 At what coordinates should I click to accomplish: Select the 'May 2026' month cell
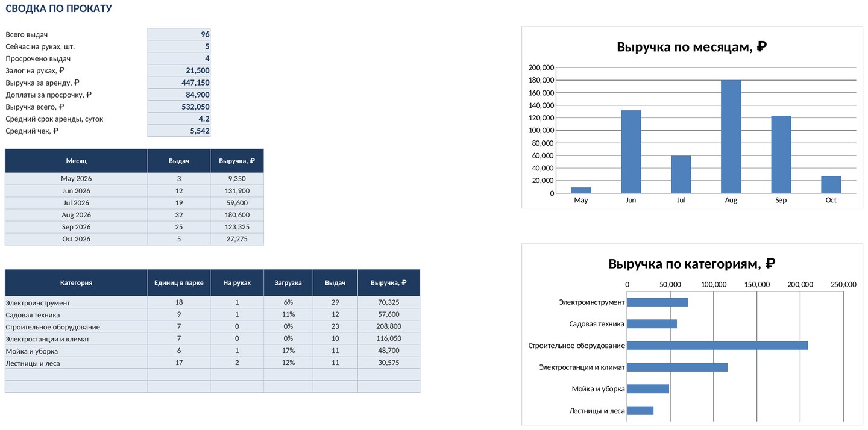click(77, 179)
